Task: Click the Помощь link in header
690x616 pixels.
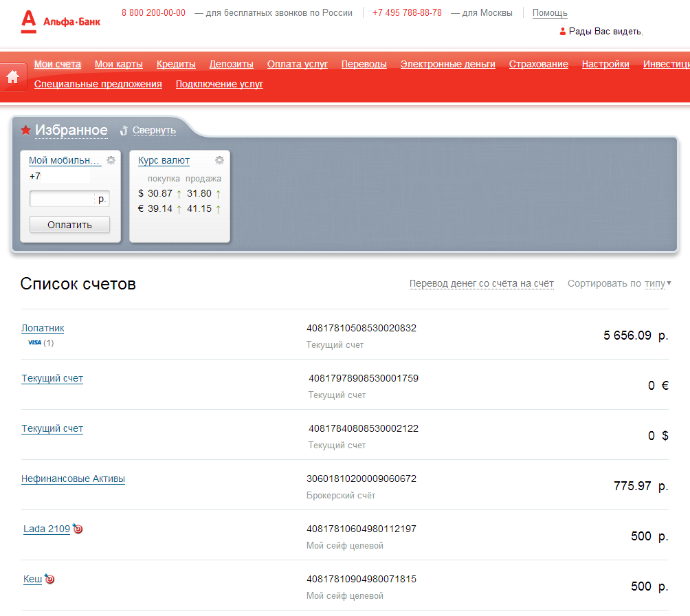Action: click(550, 13)
